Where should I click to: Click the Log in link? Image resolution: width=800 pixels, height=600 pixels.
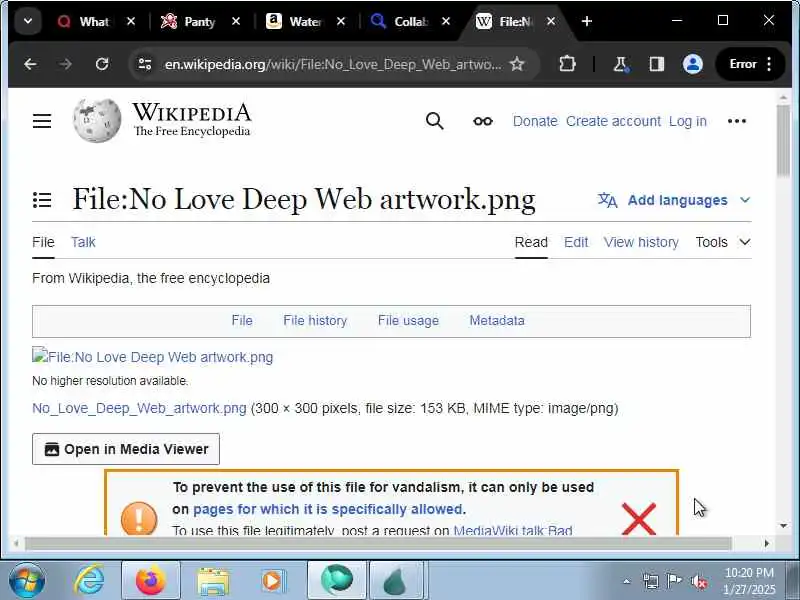[688, 121]
